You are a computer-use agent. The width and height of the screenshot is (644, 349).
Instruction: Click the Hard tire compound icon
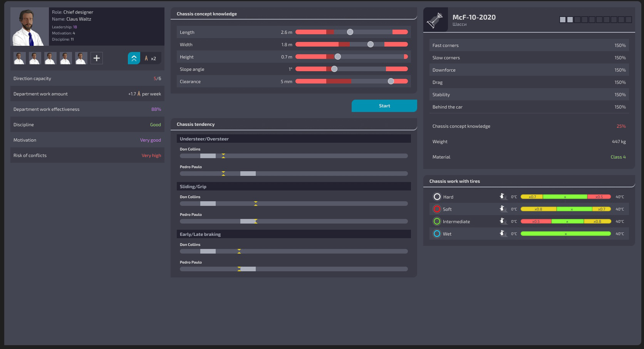pos(437,197)
